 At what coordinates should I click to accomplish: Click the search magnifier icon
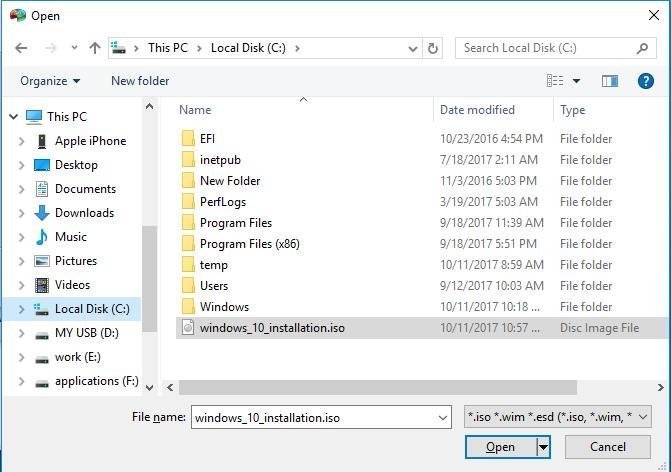pyautogui.click(x=643, y=48)
